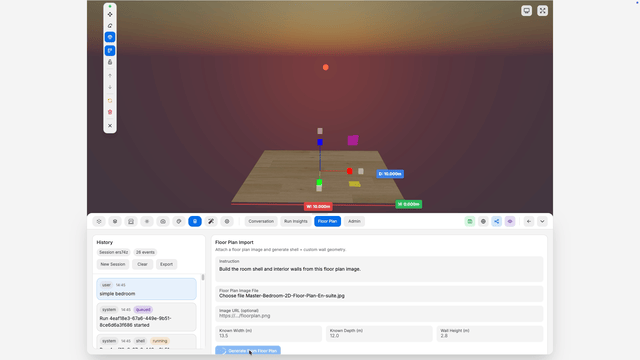Click the room/building icon in bottom toolbar
The width and height of the screenshot is (640, 360).
click(131, 221)
